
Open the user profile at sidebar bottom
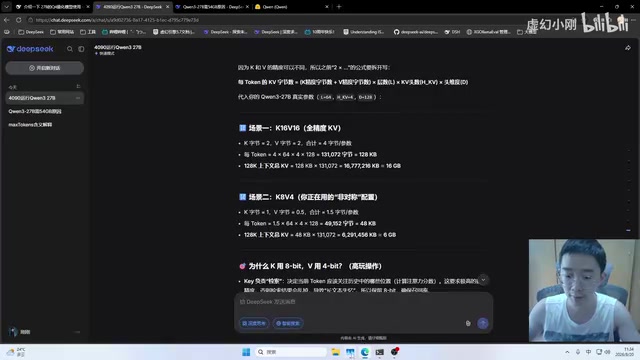(20, 332)
